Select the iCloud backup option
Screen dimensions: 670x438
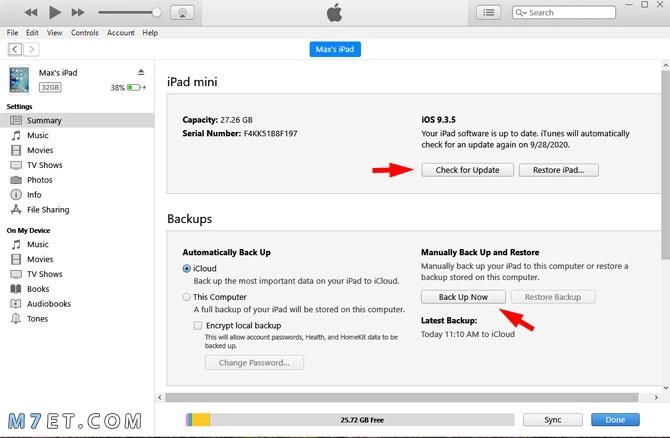tap(187, 269)
